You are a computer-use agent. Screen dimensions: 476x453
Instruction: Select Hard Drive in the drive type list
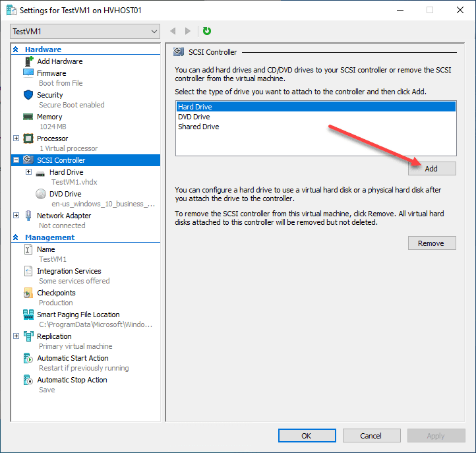coord(316,107)
